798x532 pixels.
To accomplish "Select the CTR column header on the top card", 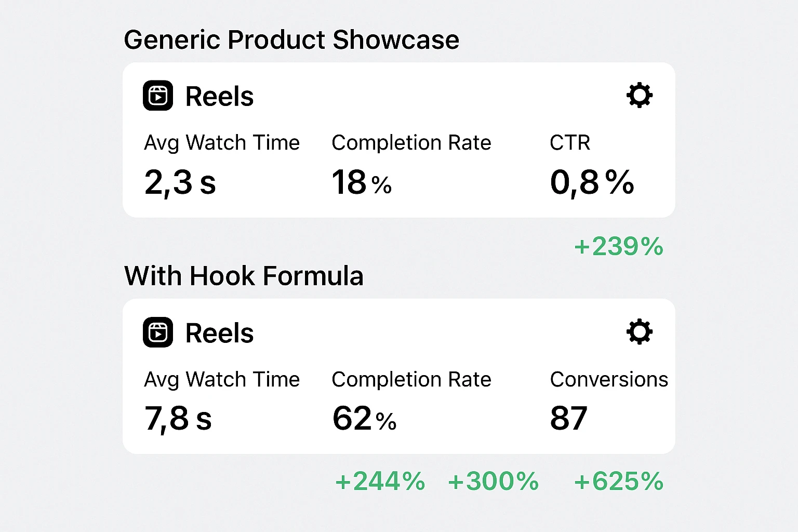I will (570, 142).
